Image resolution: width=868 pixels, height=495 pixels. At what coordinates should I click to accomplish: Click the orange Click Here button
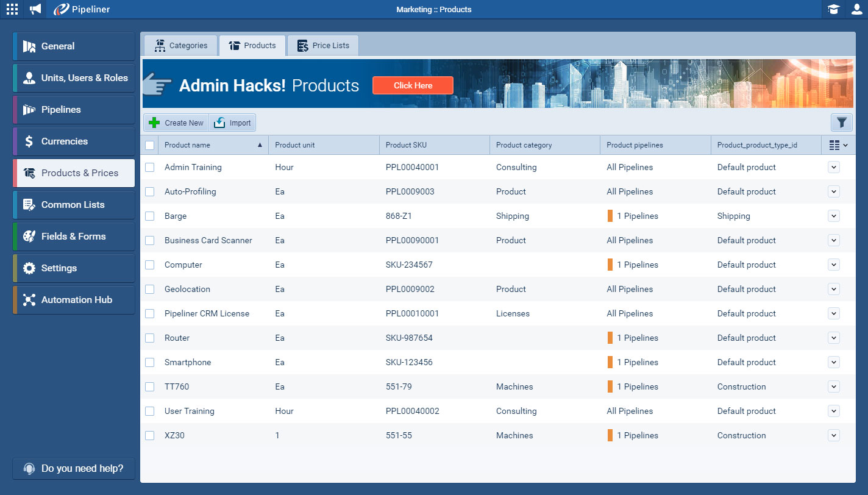point(413,85)
